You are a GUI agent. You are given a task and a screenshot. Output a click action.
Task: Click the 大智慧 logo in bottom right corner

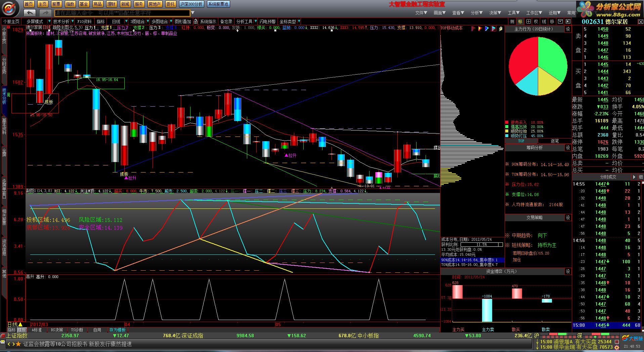click(632, 338)
